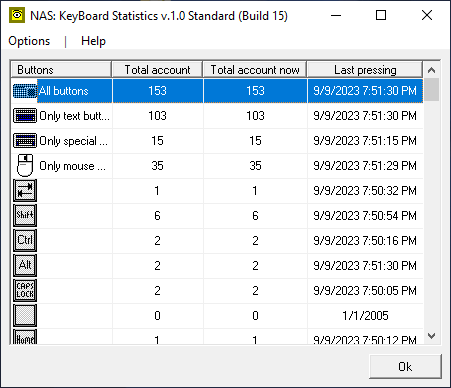Screen dimensions: 451x388
Task: Open the Help menu
Action: point(93,41)
